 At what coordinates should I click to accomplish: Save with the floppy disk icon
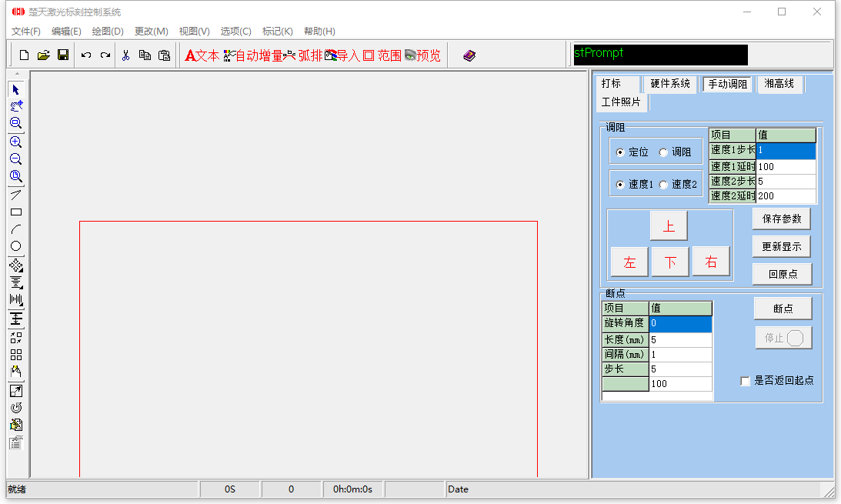pos(63,55)
